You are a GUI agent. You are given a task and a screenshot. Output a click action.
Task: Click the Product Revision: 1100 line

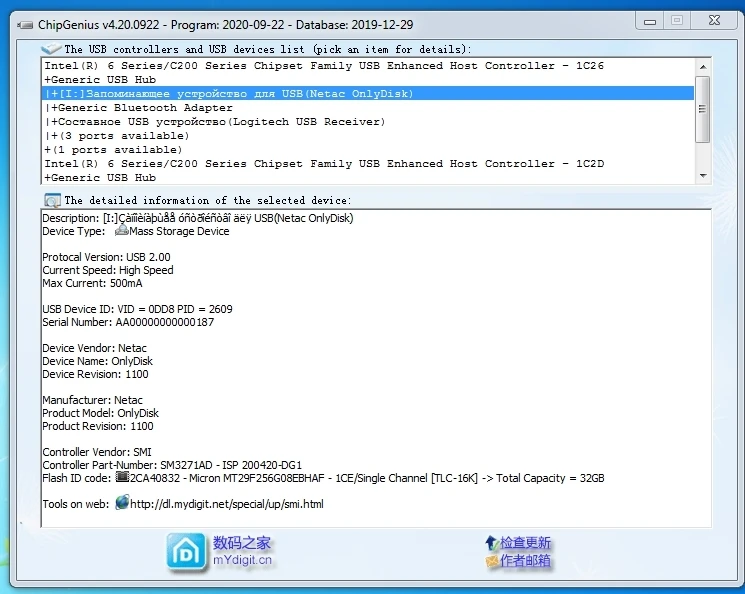coord(98,426)
